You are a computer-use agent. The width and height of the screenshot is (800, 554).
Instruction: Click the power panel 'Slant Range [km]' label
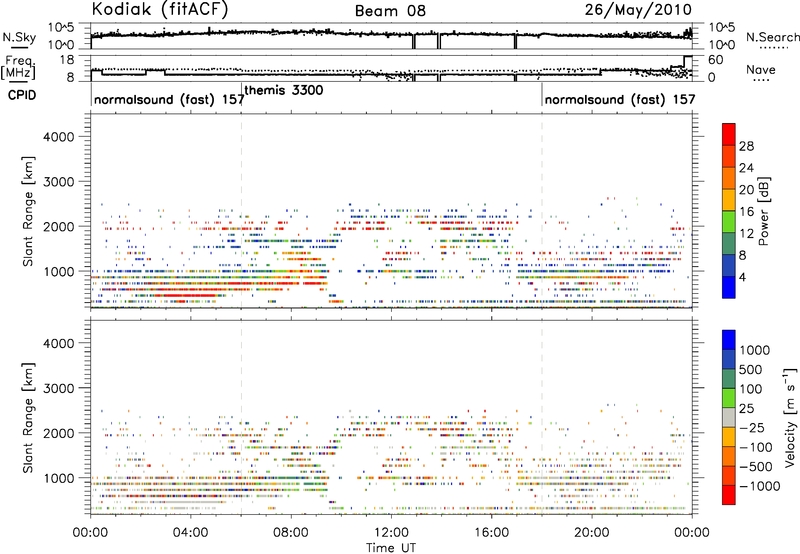[x=28, y=211]
